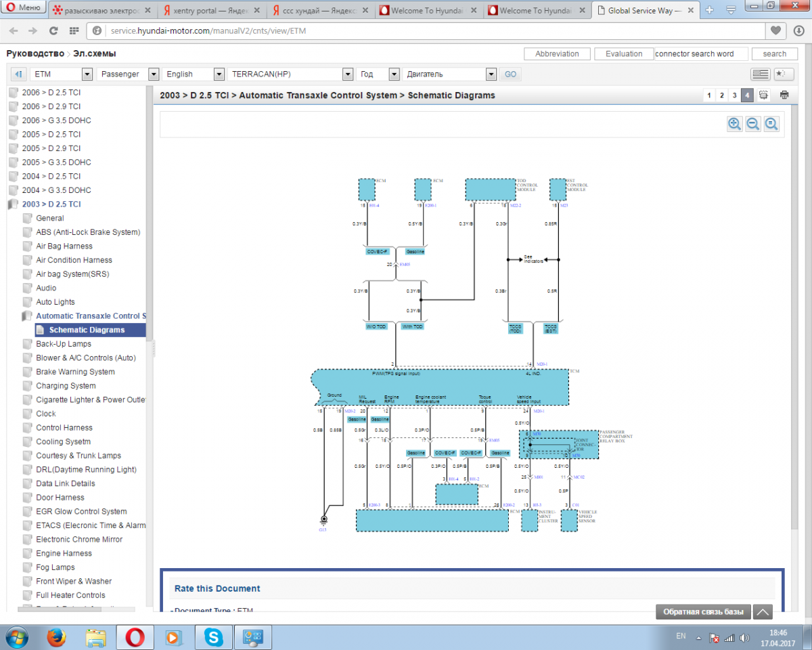Add page to bookmarks with heart icon

pos(775,31)
